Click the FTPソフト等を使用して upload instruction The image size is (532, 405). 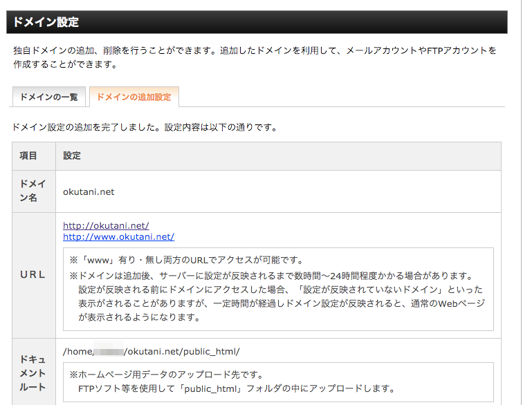(237, 388)
